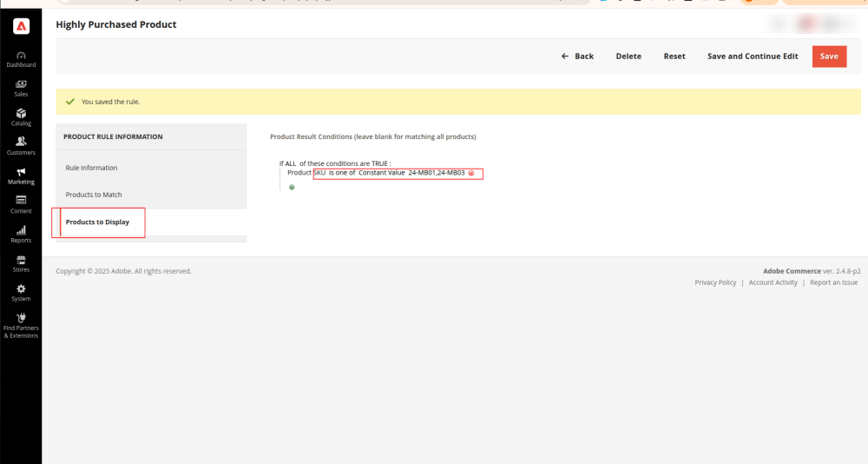This screenshot has height=464, width=868.
Task: Click the Adobe Commerce logo
Action: 21,27
